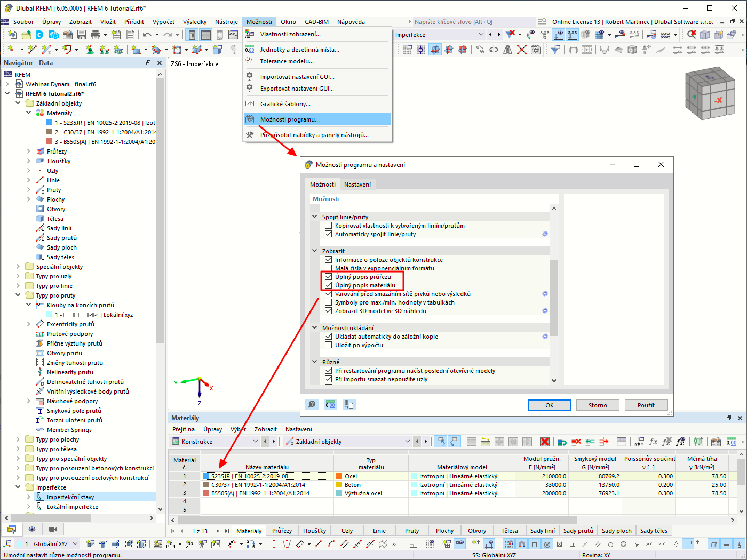Switch to the Nastavení tab in dialog
Image resolution: width=747 pixels, height=560 pixels.
[357, 185]
